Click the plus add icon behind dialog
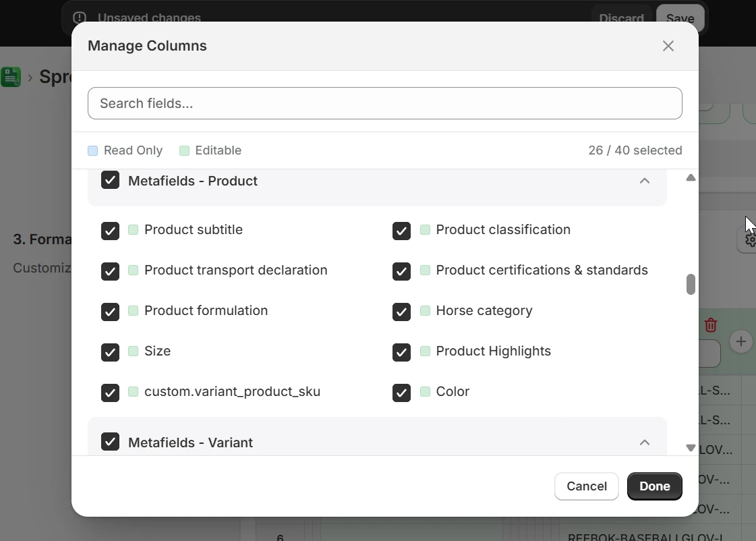 point(740,342)
